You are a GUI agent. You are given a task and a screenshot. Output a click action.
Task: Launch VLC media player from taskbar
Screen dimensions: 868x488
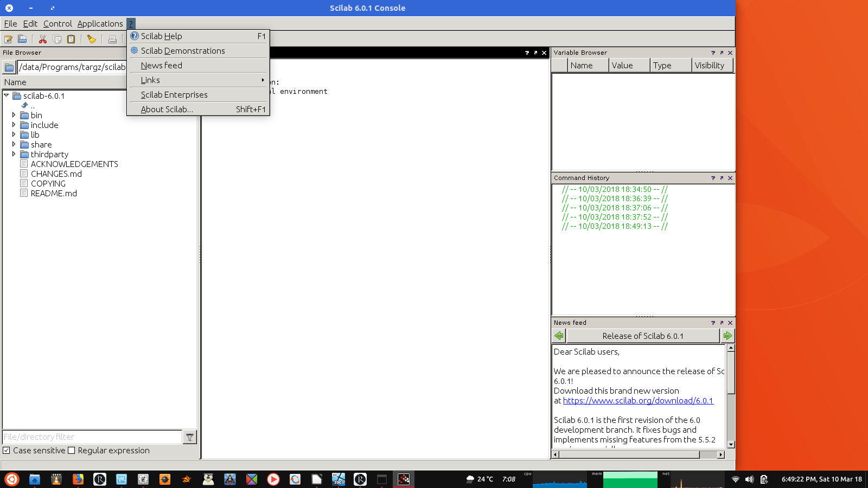[56, 479]
